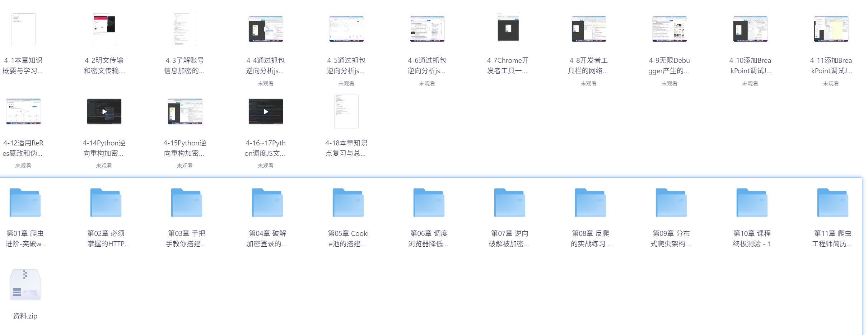
Task: Play the 4-9无限Debugger产生的 video thumbnail
Action: click(x=669, y=29)
